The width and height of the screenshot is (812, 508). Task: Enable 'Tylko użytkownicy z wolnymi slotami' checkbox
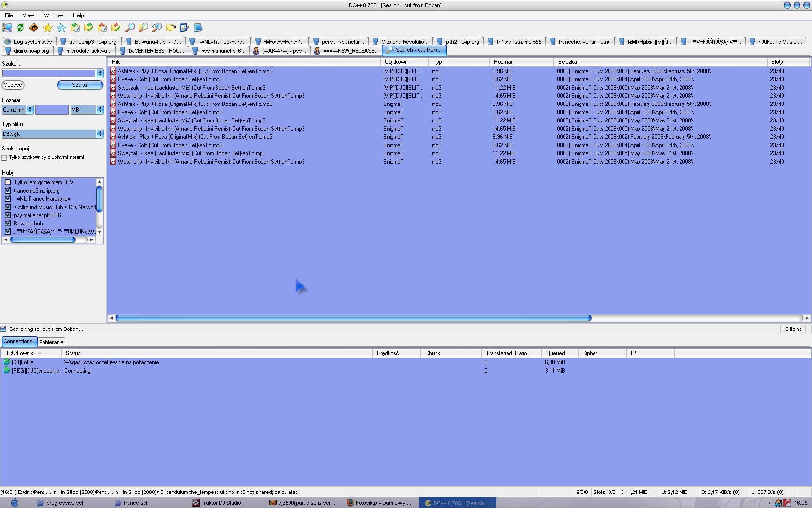(x=4, y=158)
